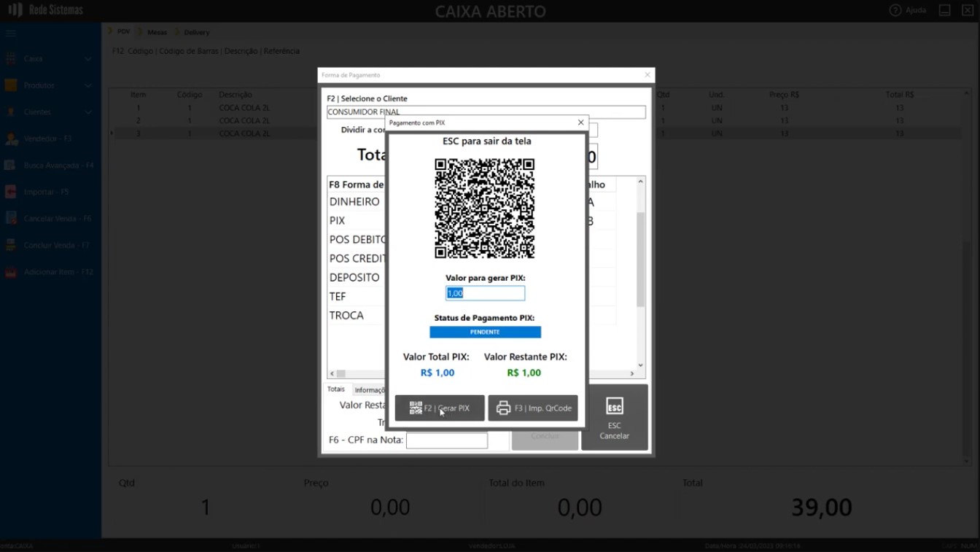Click Adicionar Item - F12 icon
Viewport: 980px width, 552px height.
point(11,272)
